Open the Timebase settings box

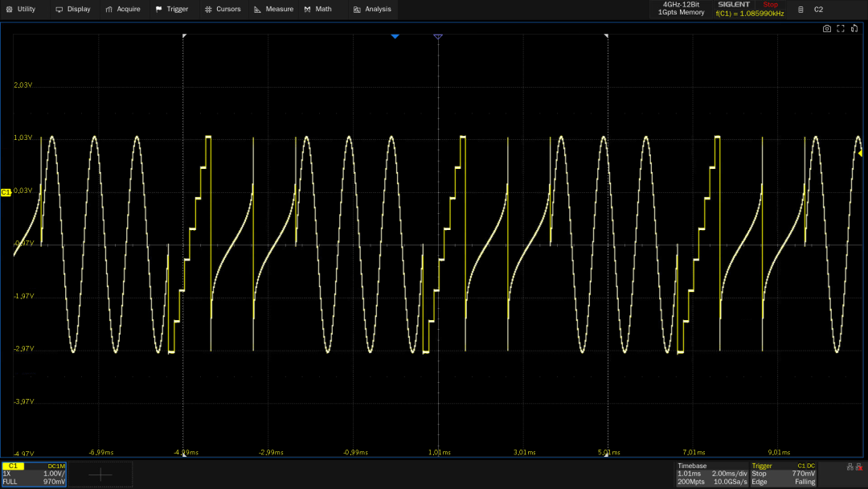pos(712,474)
